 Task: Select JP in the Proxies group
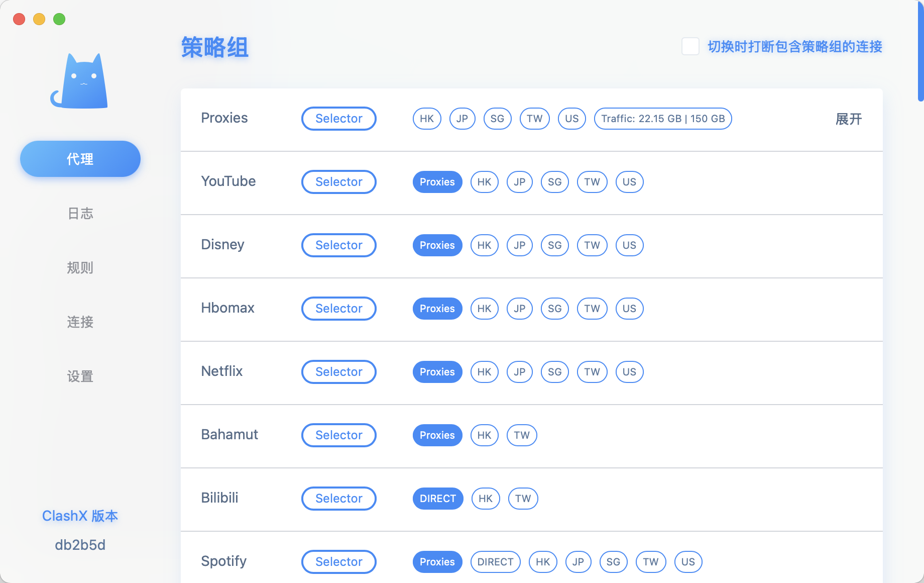[x=462, y=119]
